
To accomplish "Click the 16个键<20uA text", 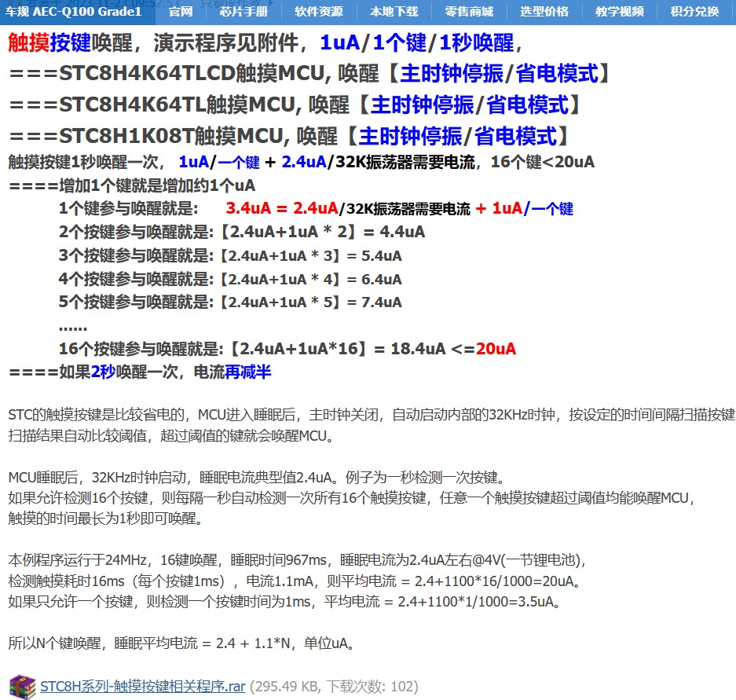I will tap(543, 162).
